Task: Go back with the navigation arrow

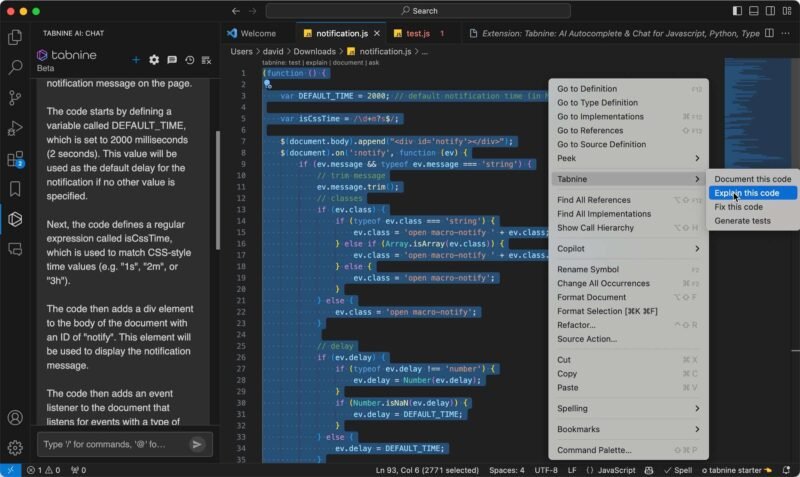Action: tap(236, 11)
